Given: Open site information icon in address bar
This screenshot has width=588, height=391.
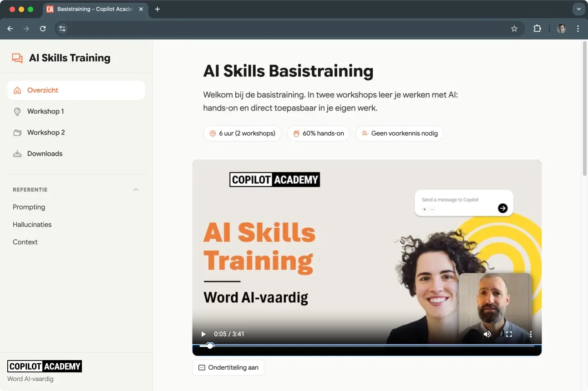Looking at the screenshot, I should click(x=62, y=29).
